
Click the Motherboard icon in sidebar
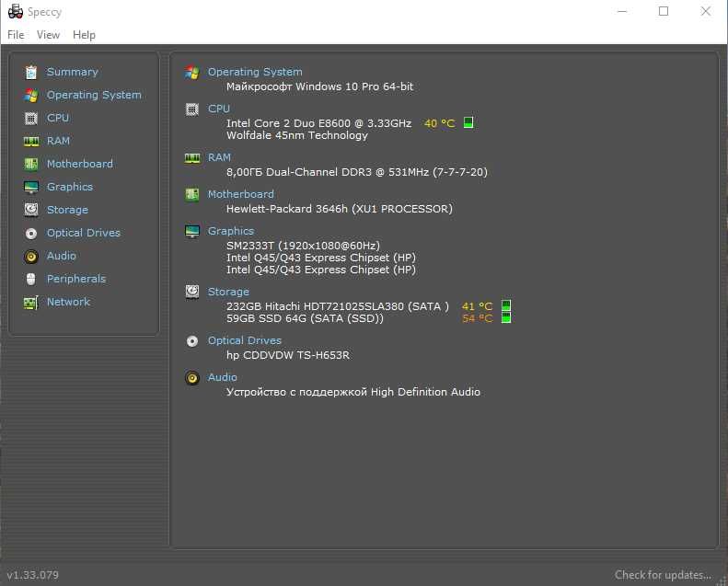31,164
